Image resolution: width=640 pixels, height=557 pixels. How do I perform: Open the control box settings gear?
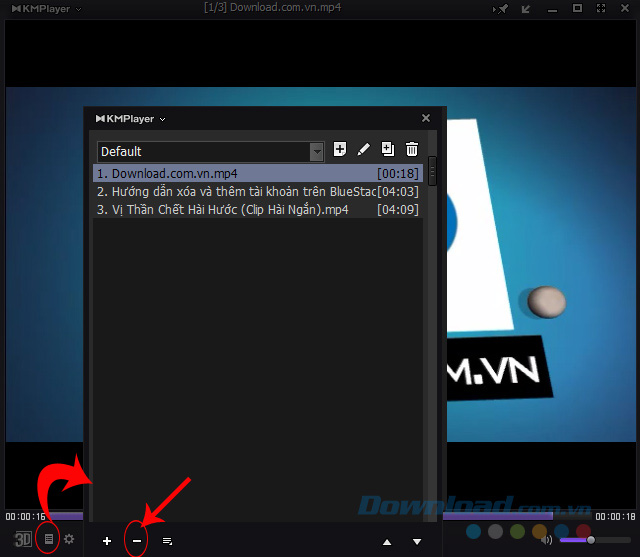click(69, 539)
